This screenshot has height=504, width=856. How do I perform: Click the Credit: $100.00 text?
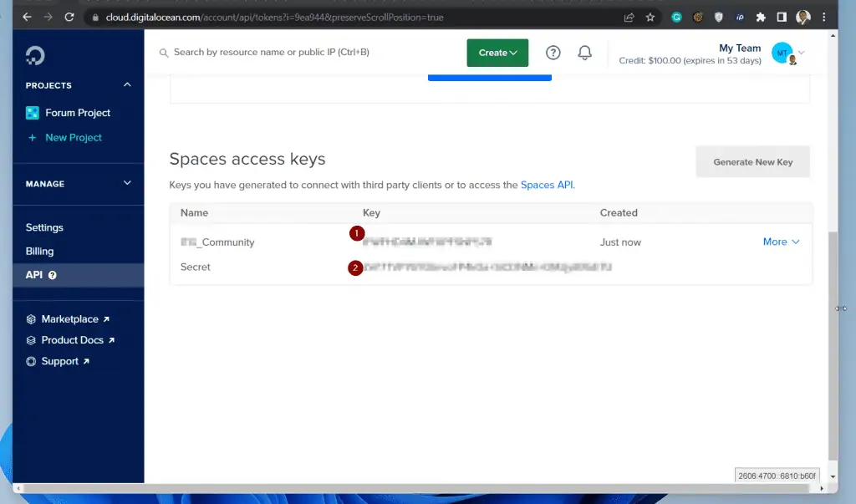(690, 61)
